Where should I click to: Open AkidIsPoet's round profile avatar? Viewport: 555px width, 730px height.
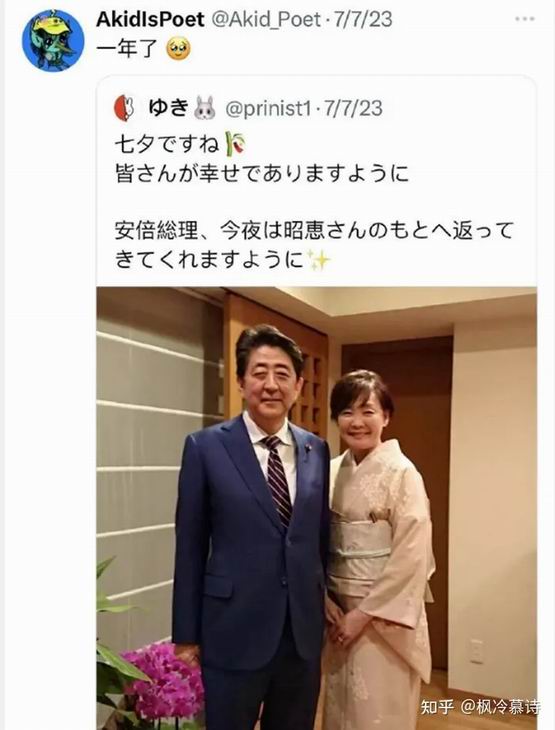(53, 41)
